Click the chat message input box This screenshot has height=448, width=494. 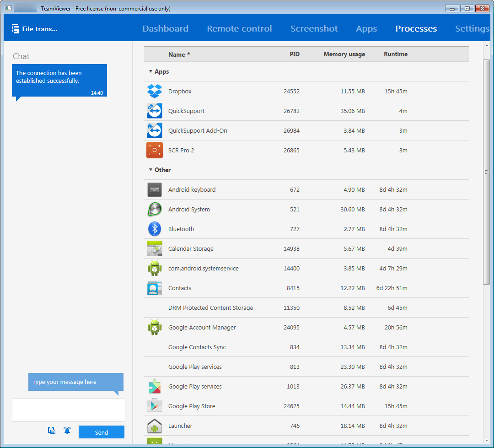[x=68, y=410]
